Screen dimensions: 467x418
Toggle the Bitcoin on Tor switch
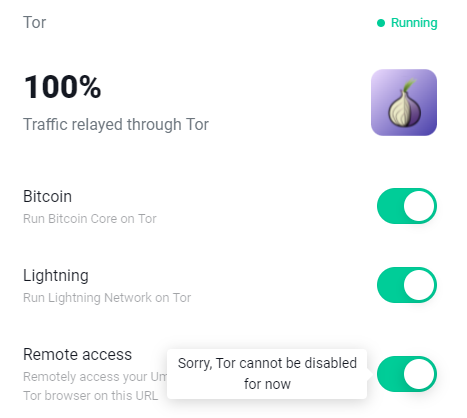(x=407, y=206)
